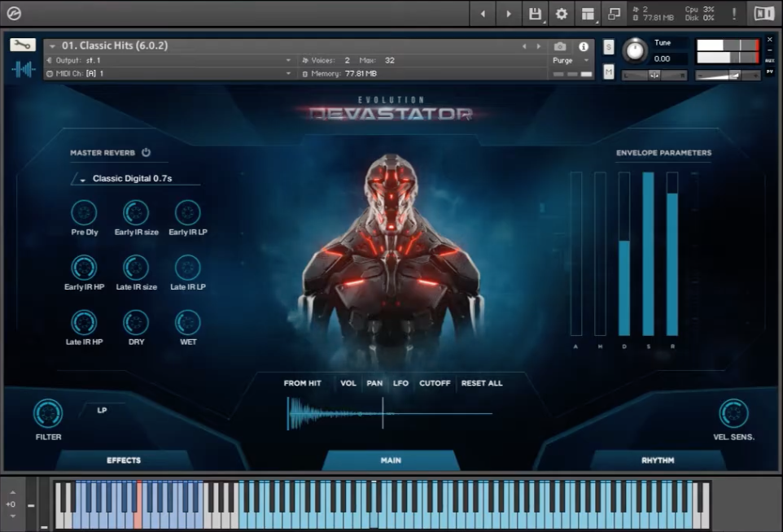Viewport: 783px width, 532px height.
Task: Toggle Master Reverb power button
Action: pyautogui.click(x=146, y=152)
